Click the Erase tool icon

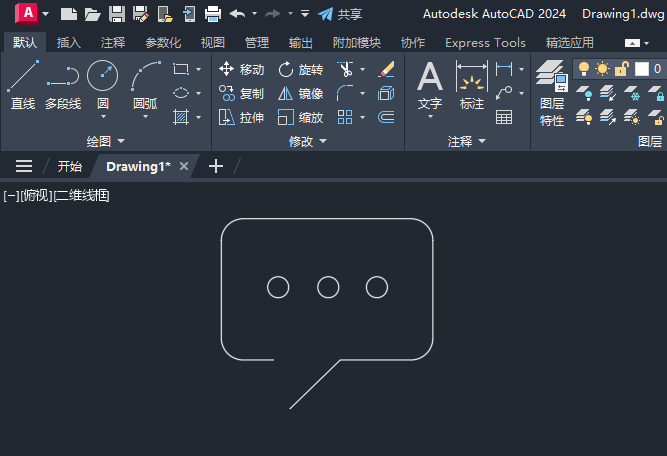[x=386, y=69]
